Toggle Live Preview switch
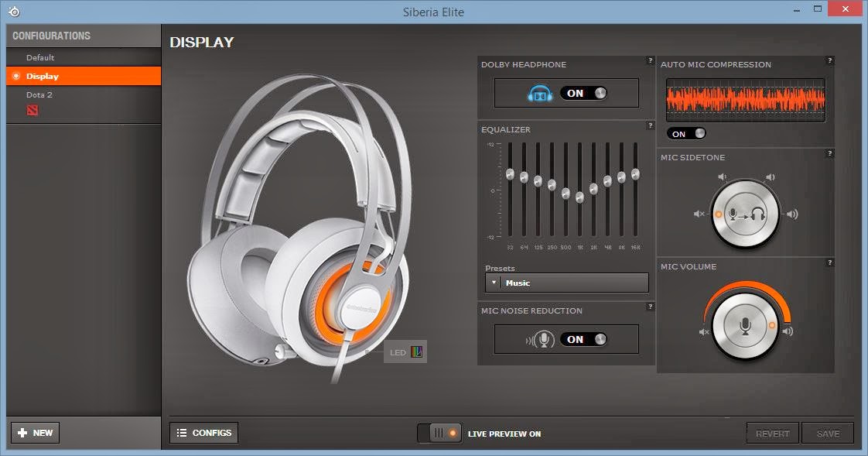The height and width of the screenshot is (456, 868). point(439,434)
